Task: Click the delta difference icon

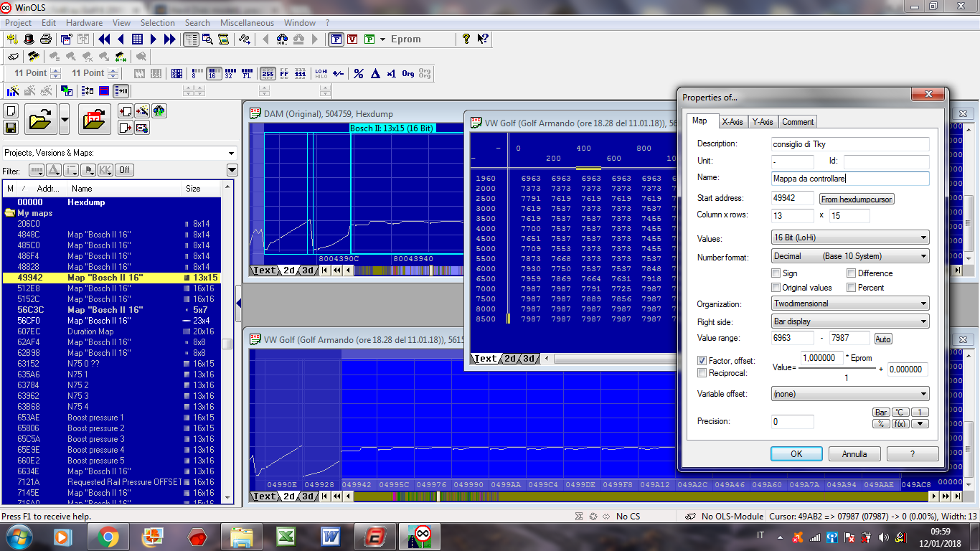Action: click(x=375, y=73)
